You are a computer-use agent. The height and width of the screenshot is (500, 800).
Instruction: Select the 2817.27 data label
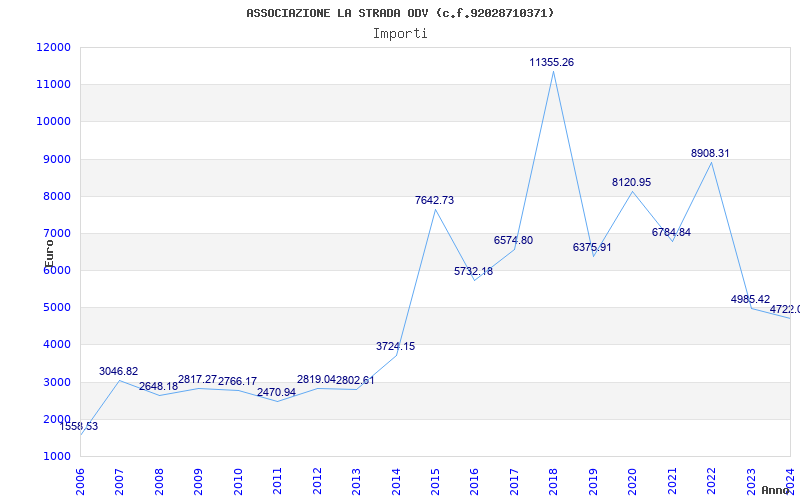197,379
